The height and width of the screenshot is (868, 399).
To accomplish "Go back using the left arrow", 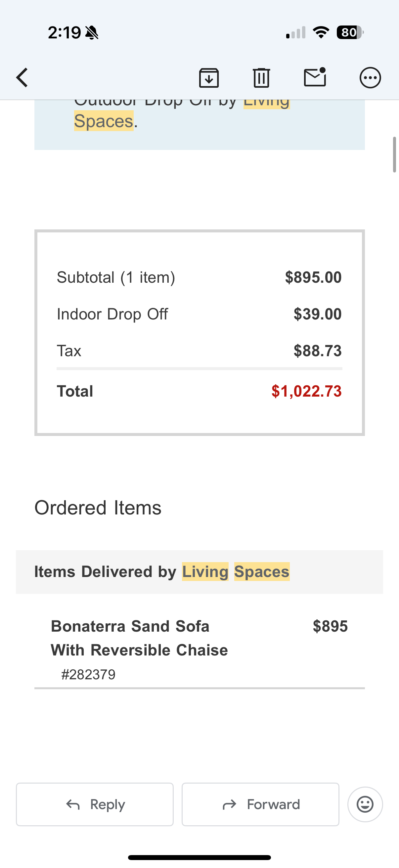I will [x=22, y=77].
